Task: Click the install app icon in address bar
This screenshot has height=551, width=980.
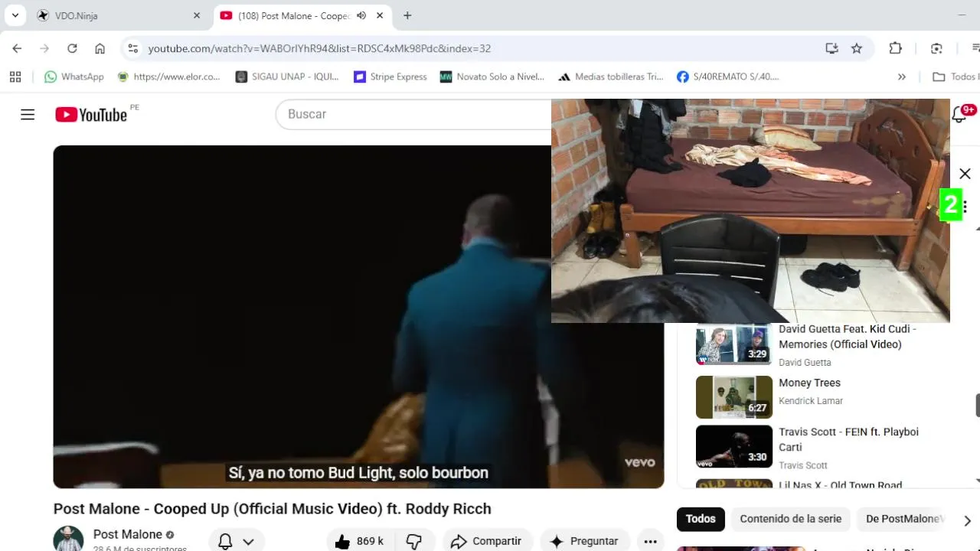Action: 831,48
